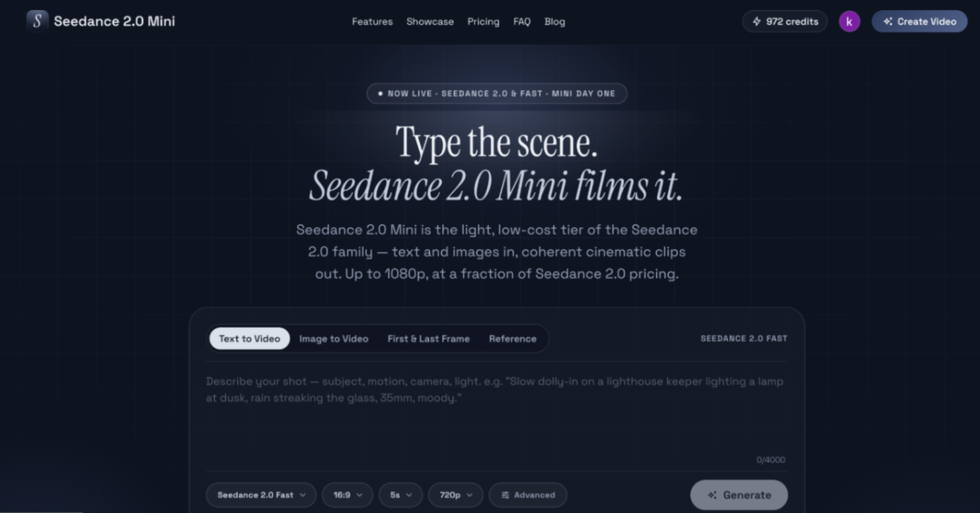The width and height of the screenshot is (980, 513).
Task: Go to the Features page
Action: 372,22
